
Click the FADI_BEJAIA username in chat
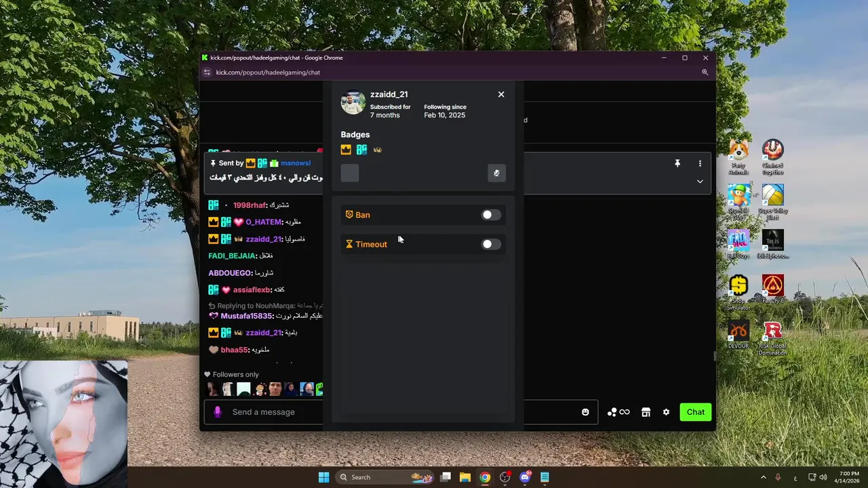point(232,256)
